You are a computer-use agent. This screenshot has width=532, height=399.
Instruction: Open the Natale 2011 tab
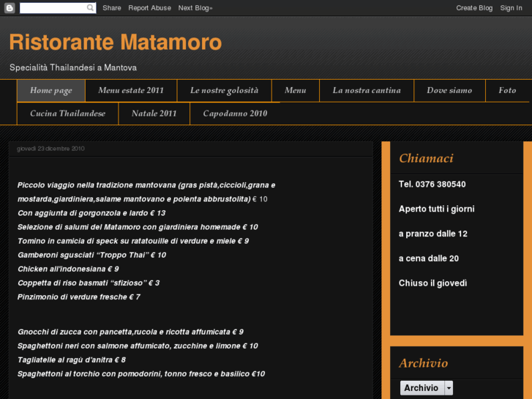[154, 113]
